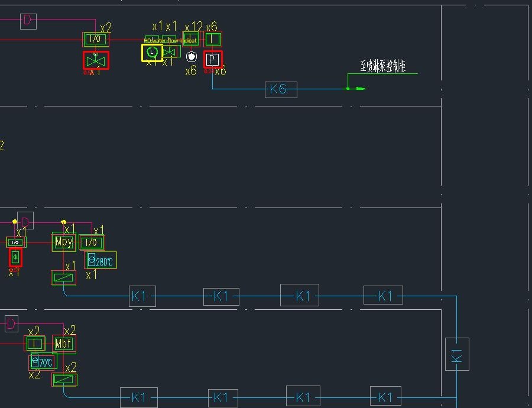This screenshot has height=408, width=532.
Task: Click the x6 label under the white circle
Action: [x=191, y=70]
